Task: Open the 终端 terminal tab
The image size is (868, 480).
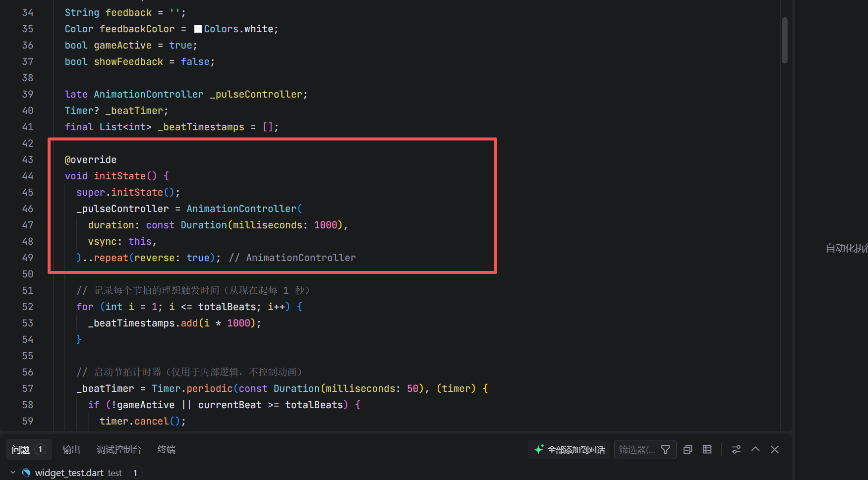Action: click(x=167, y=449)
